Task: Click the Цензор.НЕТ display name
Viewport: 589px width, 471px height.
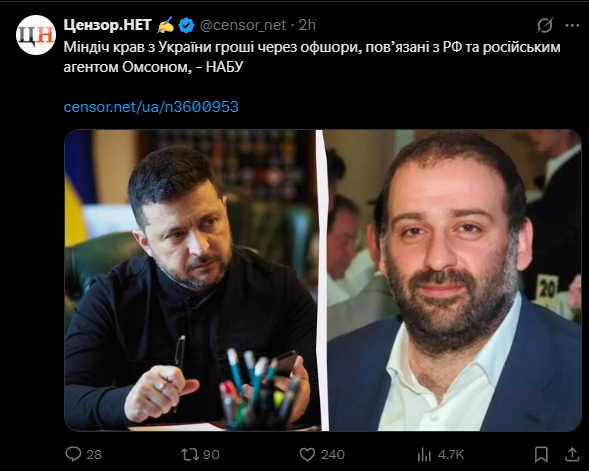Action: [107, 25]
